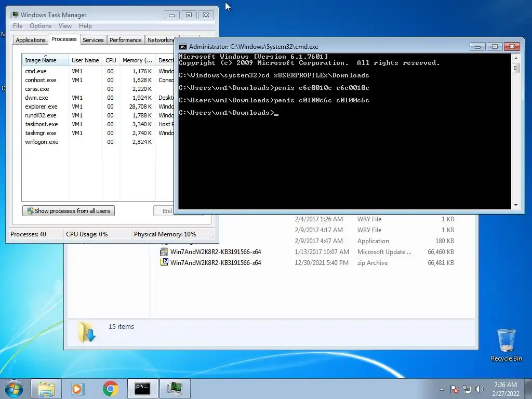Viewport: 532px width, 399px height.
Task: Open volume speaker tray icon
Action: [x=479, y=389]
